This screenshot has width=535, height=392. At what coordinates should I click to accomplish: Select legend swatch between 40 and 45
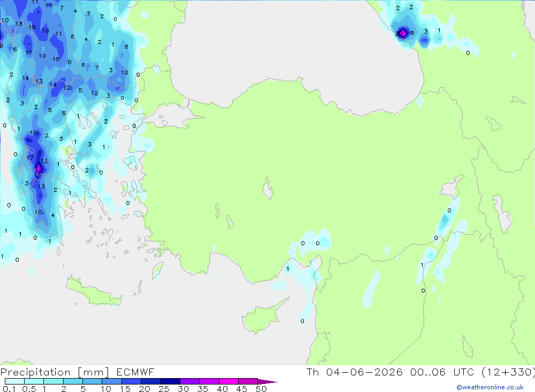(228, 381)
